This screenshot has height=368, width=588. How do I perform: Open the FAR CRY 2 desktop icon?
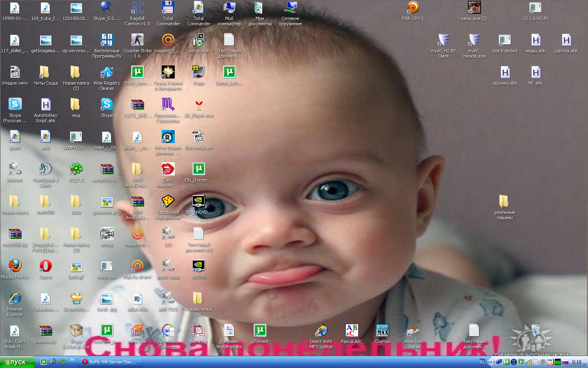(x=413, y=11)
